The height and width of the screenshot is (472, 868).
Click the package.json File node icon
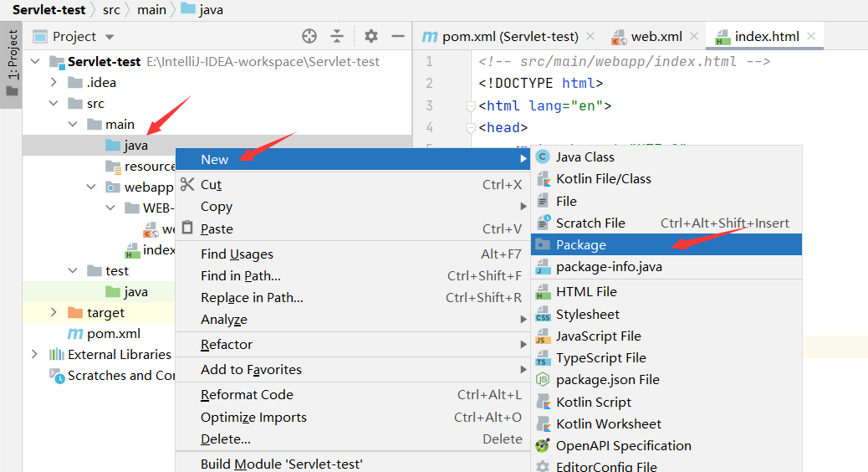[543, 380]
